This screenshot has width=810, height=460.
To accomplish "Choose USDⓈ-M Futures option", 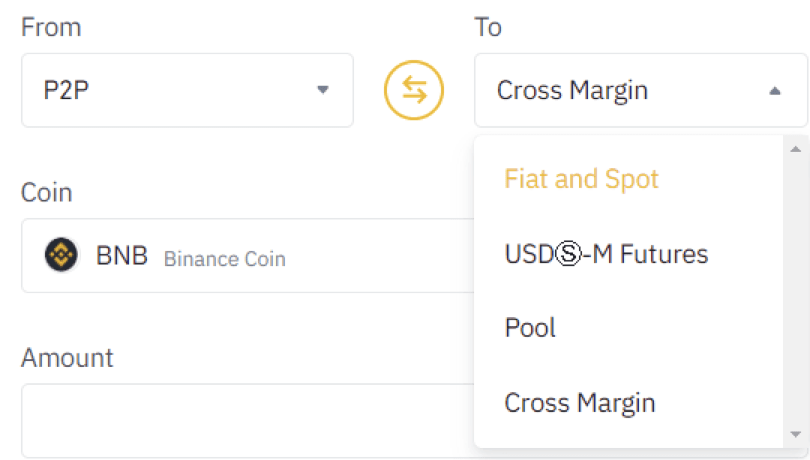I will coord(606,254).
